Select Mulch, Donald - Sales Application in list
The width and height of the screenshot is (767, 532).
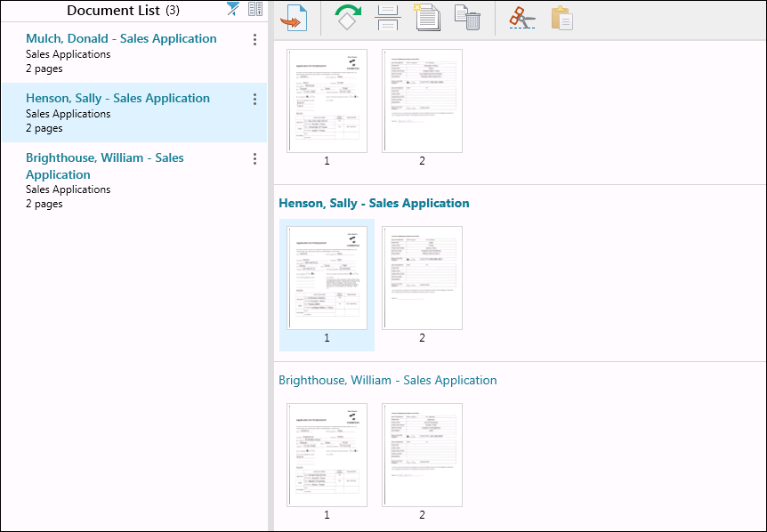(121, 39)
